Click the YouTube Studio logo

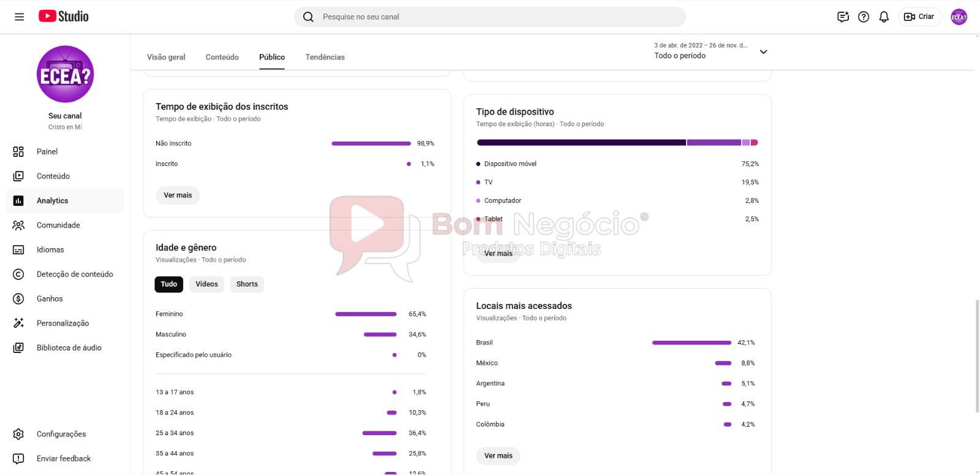64,17
